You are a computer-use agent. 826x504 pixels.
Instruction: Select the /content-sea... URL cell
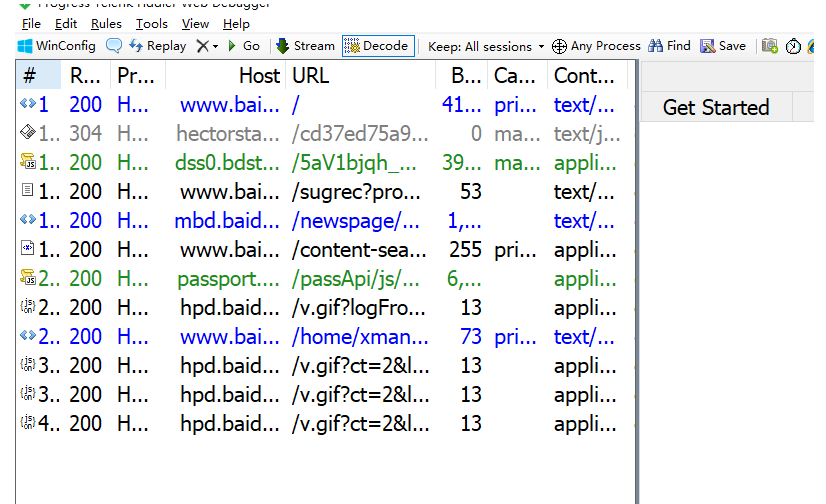(x=359, y=250)
